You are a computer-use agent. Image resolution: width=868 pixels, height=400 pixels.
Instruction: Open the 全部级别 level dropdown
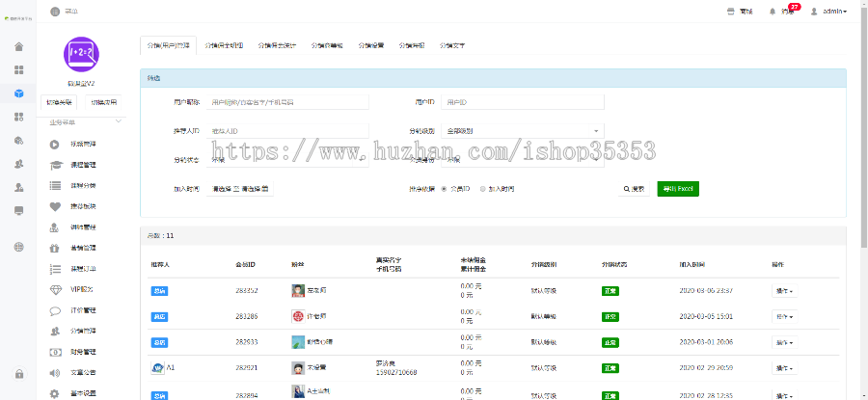pyautogui.click(x=523, y=131)
